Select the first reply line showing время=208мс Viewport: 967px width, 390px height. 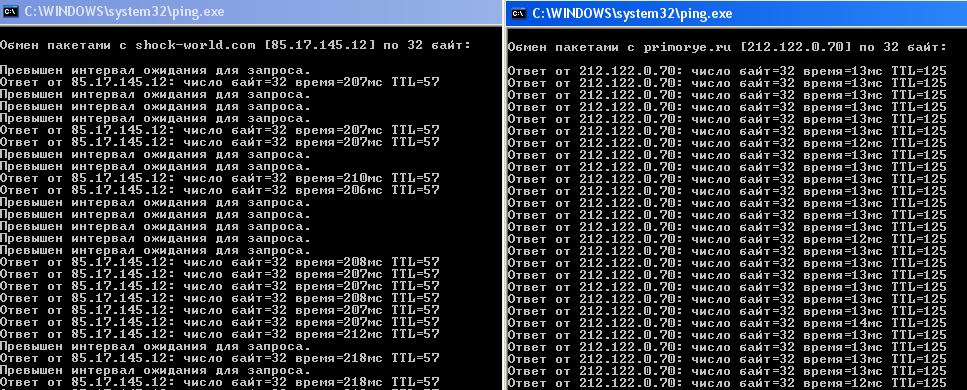pyautogui.click(x=220, y=262)
